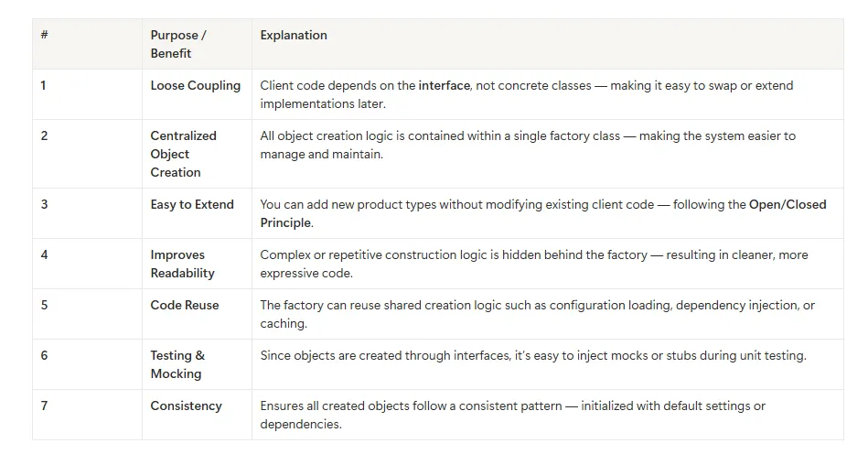This screenshot has width=868, height=465.
Task: Select the 'Centralized Object Creation' cell
Action: [197, 154]
